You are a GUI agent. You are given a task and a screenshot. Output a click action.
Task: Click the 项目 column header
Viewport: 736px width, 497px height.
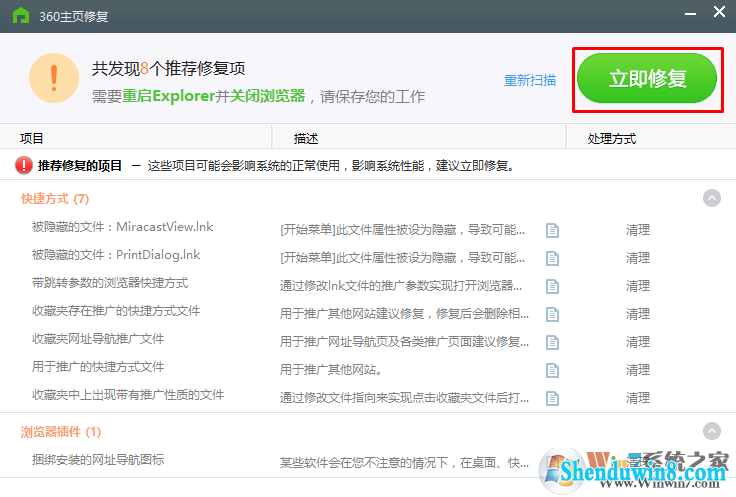coord(31,138)
